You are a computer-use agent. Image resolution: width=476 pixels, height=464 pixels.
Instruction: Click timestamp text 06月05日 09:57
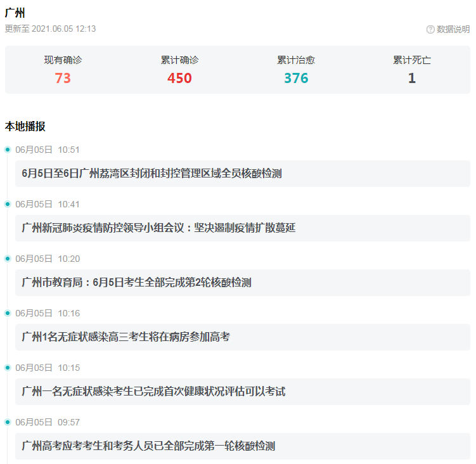[x=48, y=422]
